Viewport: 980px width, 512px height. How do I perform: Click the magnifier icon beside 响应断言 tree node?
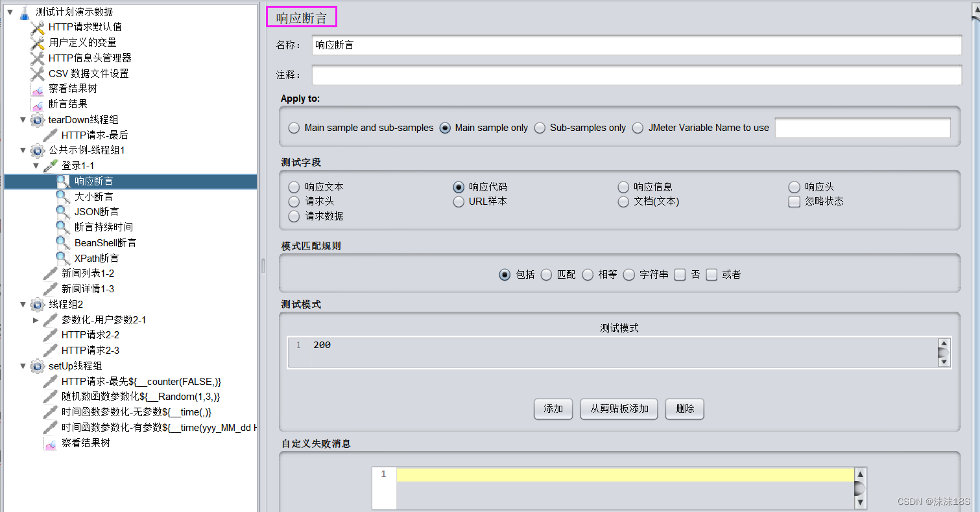(63, 181)
